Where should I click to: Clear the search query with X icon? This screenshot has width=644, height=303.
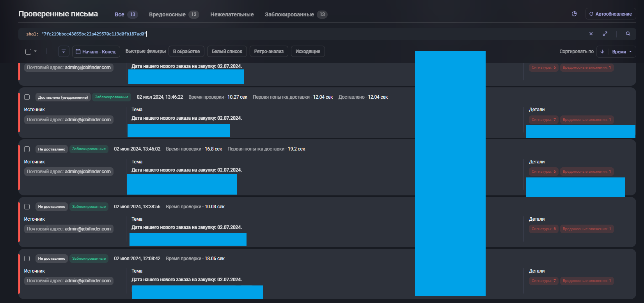[x=591, y=34]
